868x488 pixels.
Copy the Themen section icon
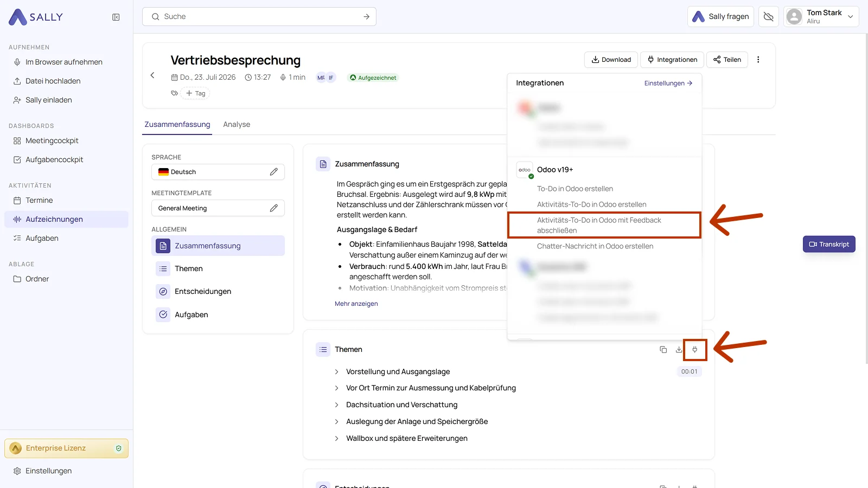[x=663, y=350]
